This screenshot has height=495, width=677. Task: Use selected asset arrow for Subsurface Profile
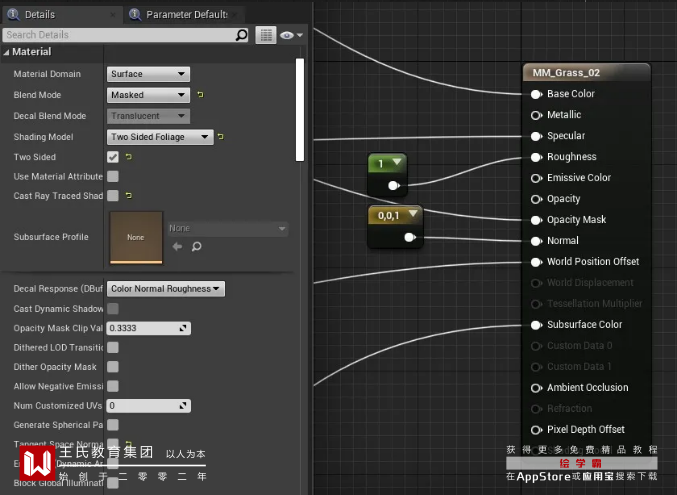click(x=177, y=247)
